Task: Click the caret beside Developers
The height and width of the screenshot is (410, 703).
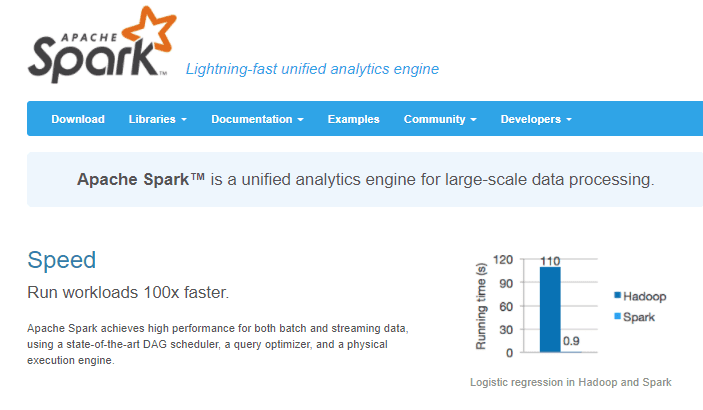Action: coord(569,120)
